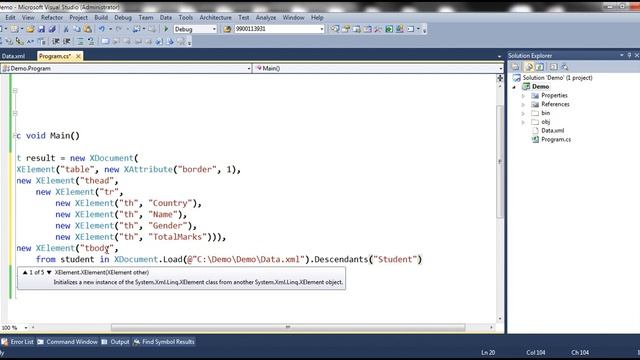
Task: Click the Find in Files binoculars icon
Action: click(227, 29)
